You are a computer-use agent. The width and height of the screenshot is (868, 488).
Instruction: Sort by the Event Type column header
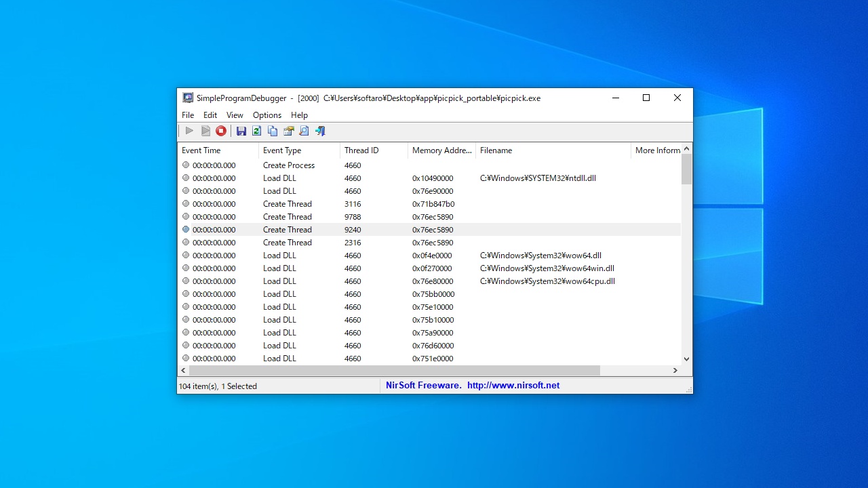299,150
